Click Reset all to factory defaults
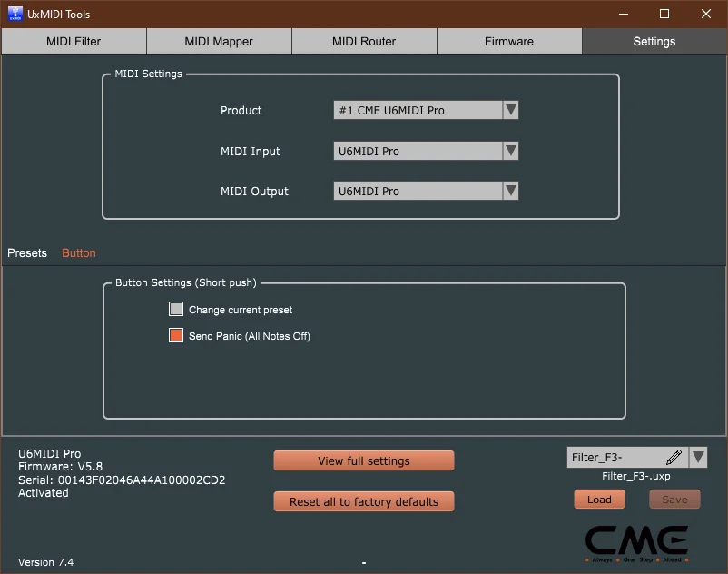Screen dimensions: 728x574 (x=363, y=501)
